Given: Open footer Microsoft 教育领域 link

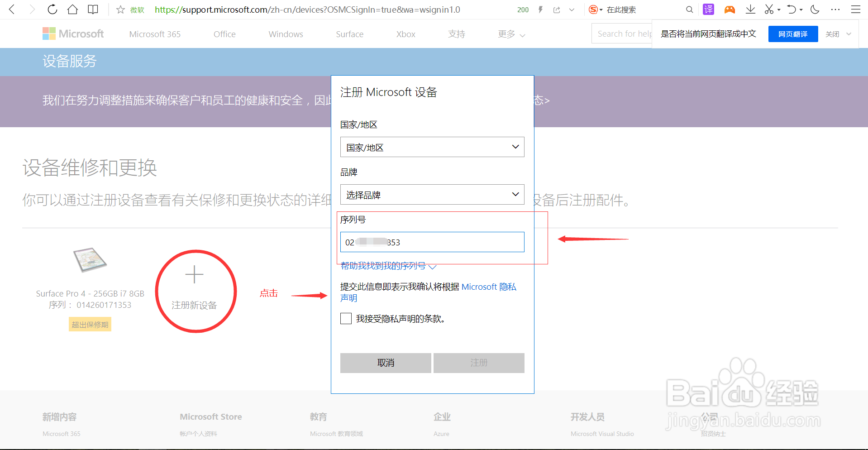Looking at the screenshot, I should (336, 434).
